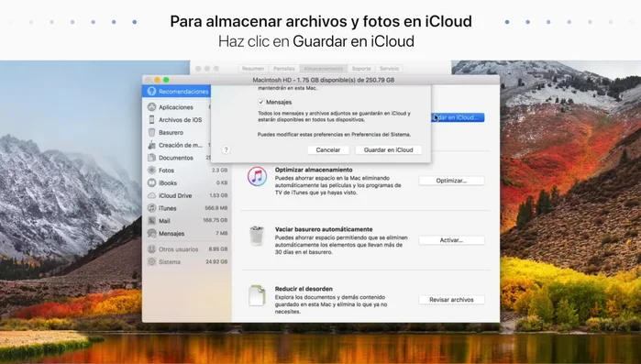Select Documentos label in sidebar
The height and width of the screenshot is (364, 641).
pyautogui.click(x=176, y=158)
